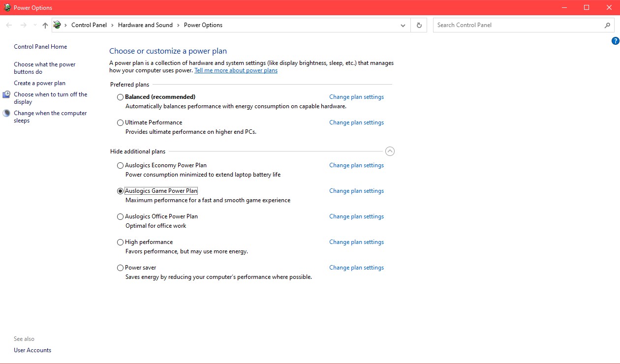Image resolution: width=620 pixels, height=364 pixels.
Task: Change plan settings for Auslogics Game plan
Action: pos(356,191)
